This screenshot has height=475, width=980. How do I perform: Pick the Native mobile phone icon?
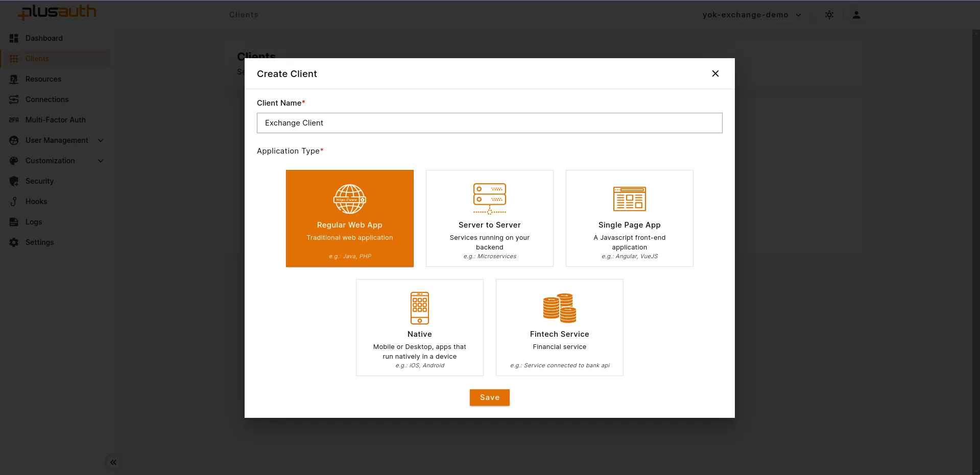(419, 308)
